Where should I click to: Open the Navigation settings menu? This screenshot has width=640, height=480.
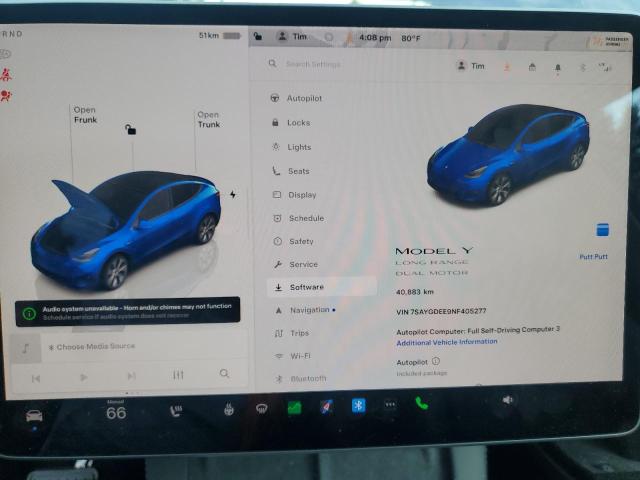(304, 310)
